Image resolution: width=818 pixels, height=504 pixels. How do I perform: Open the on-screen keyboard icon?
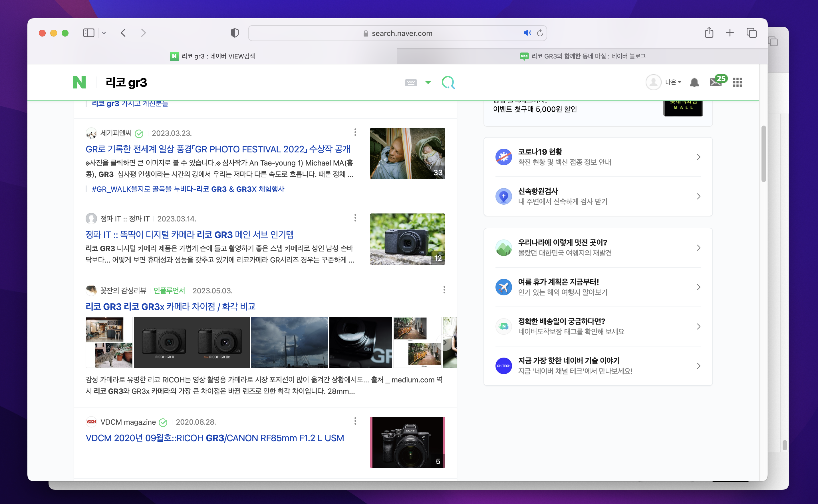[411, 82]
